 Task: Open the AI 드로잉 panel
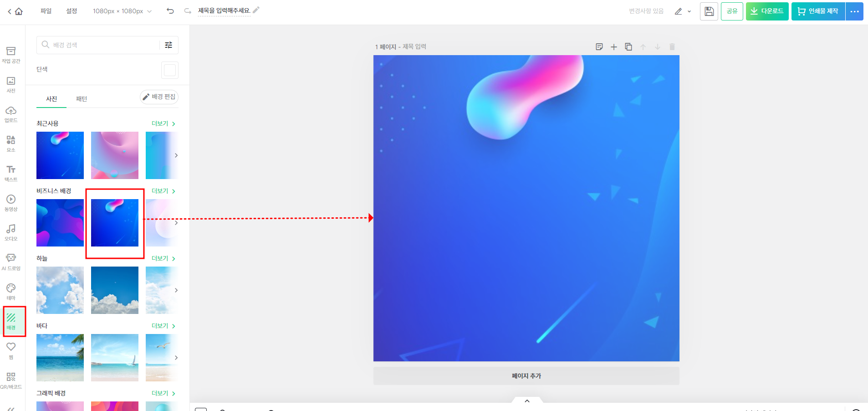click(11, 262)
